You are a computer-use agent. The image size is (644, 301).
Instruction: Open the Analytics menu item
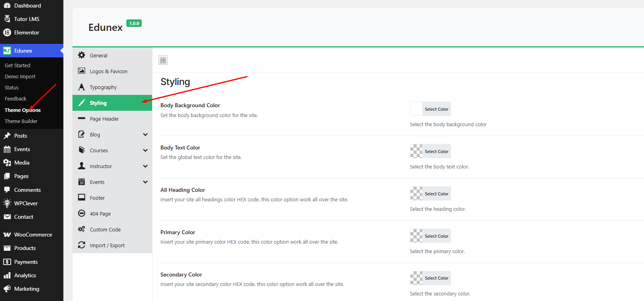[32, 275]
